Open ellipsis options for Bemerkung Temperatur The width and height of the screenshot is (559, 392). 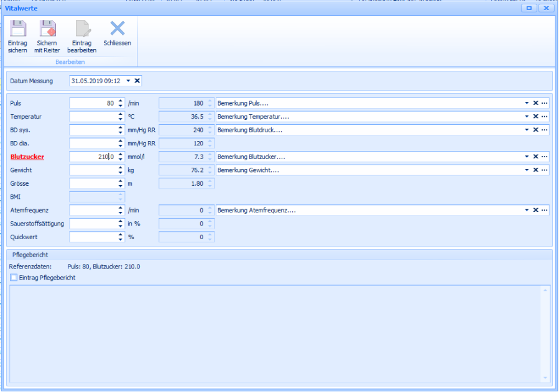(545, 117)
